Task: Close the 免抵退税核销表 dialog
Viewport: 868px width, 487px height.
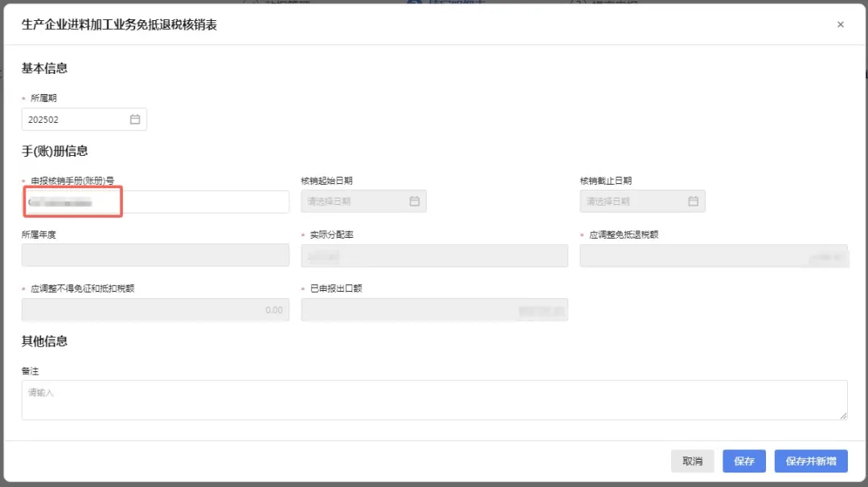Action: coord(841,24)
